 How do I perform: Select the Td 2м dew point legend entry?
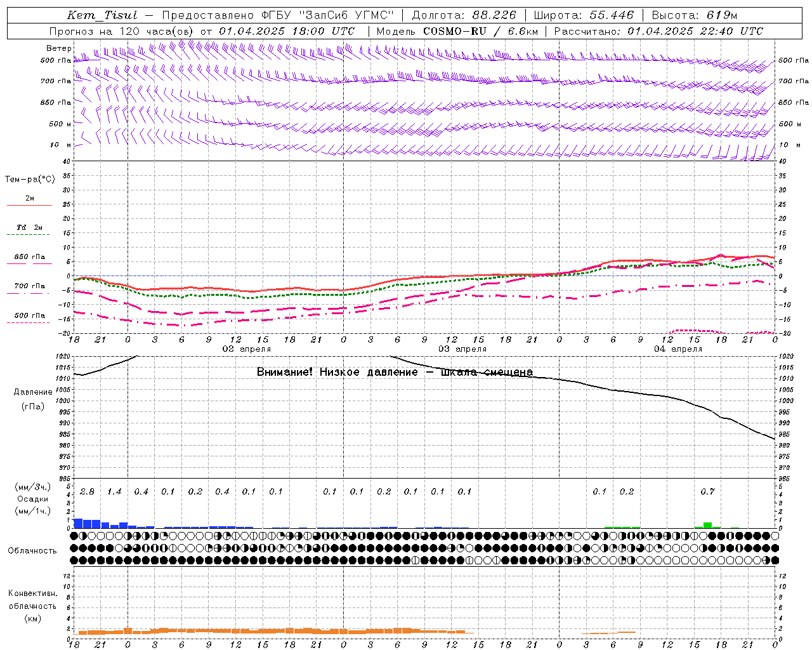point(30,227)
